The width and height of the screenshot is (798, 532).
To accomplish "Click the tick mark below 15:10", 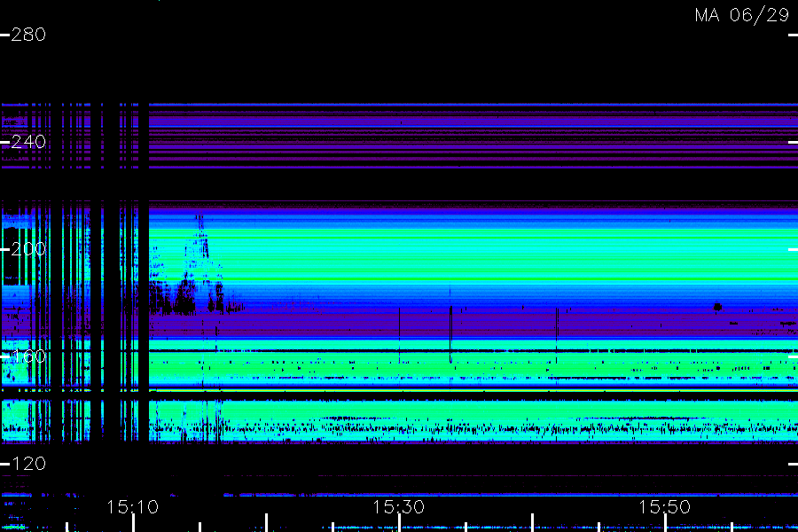I will pos(133,523).
